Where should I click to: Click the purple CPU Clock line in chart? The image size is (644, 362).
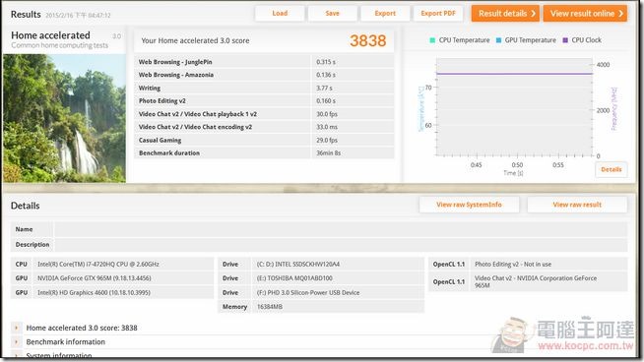514,74
